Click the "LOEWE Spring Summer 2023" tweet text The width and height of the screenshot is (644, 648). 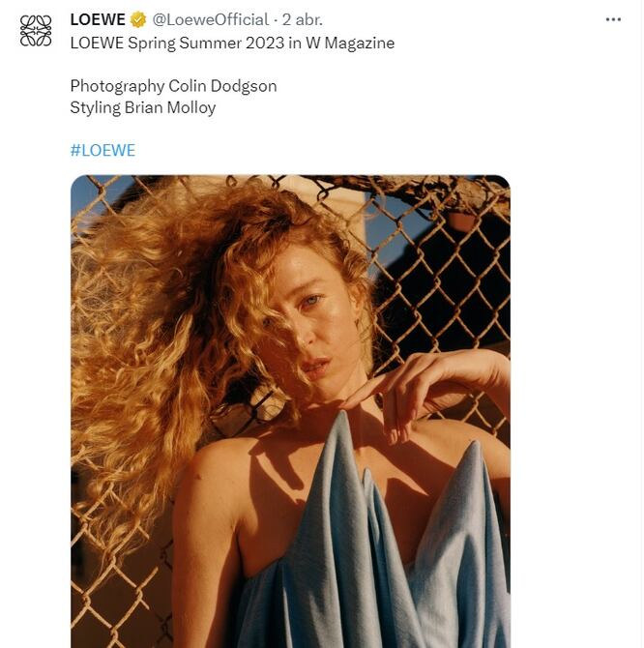point(174,43)
